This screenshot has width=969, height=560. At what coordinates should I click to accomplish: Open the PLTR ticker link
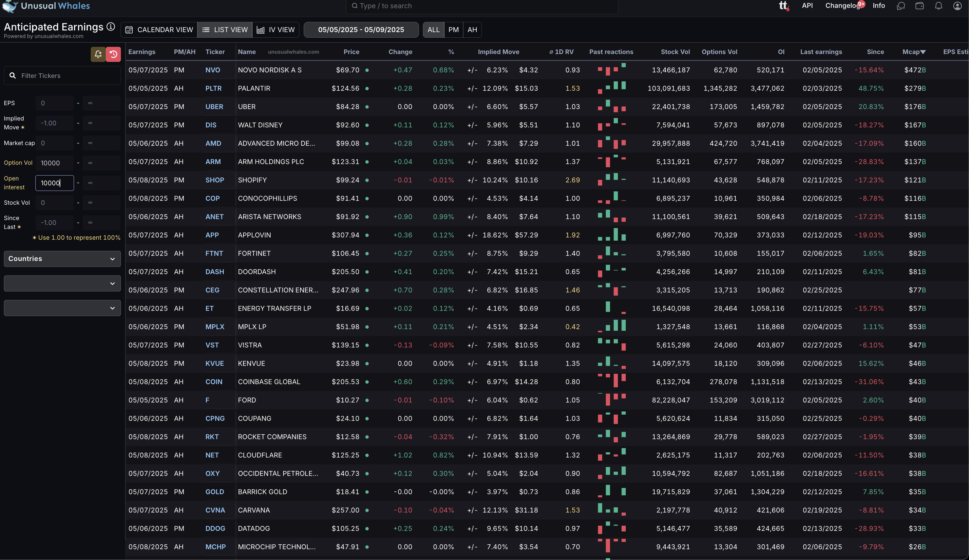tap(213, 88)
